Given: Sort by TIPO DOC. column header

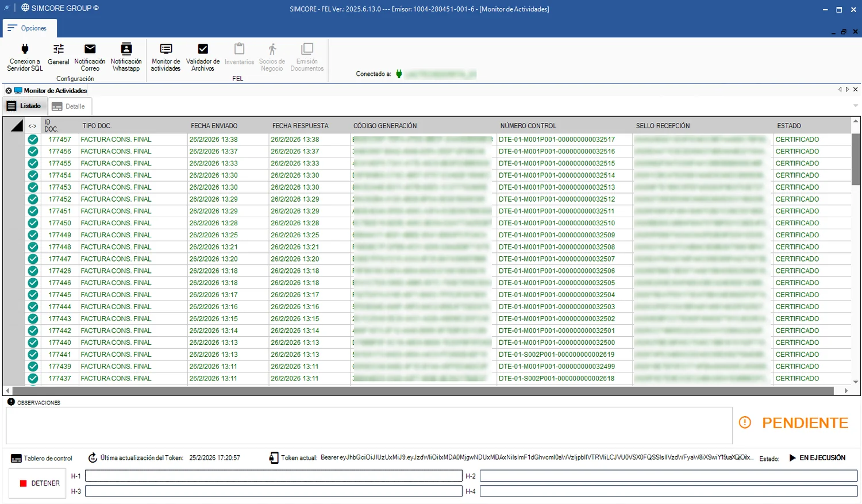Looking at the screenshot, I should 97,126.
